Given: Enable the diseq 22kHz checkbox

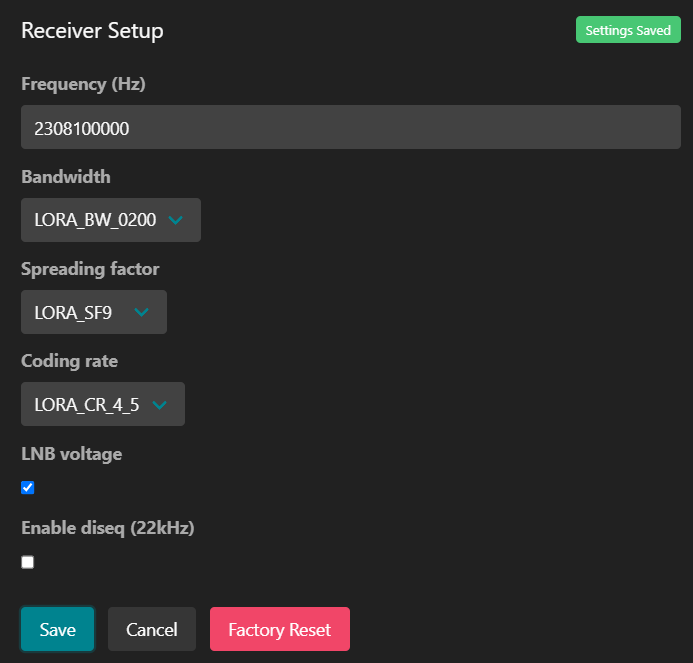Looking at the screenshot, I should pyautogui.click(x=27, y=562).
